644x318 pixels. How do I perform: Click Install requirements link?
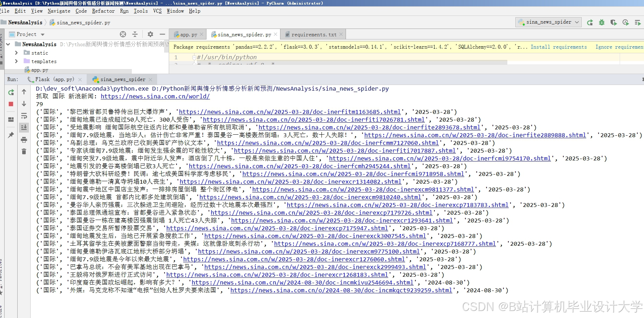[559, 47]
